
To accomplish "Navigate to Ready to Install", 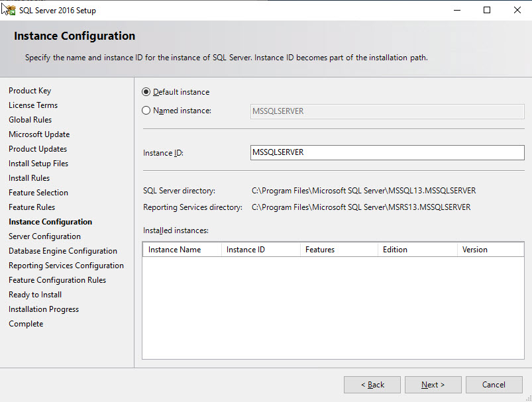I will coord(34,294).
